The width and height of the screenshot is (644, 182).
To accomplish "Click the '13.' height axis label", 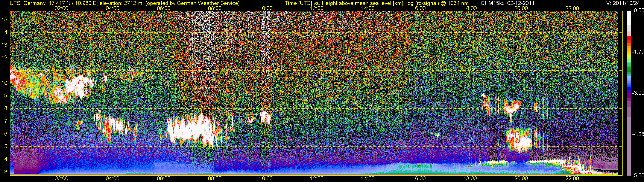I will click(5, 45).
